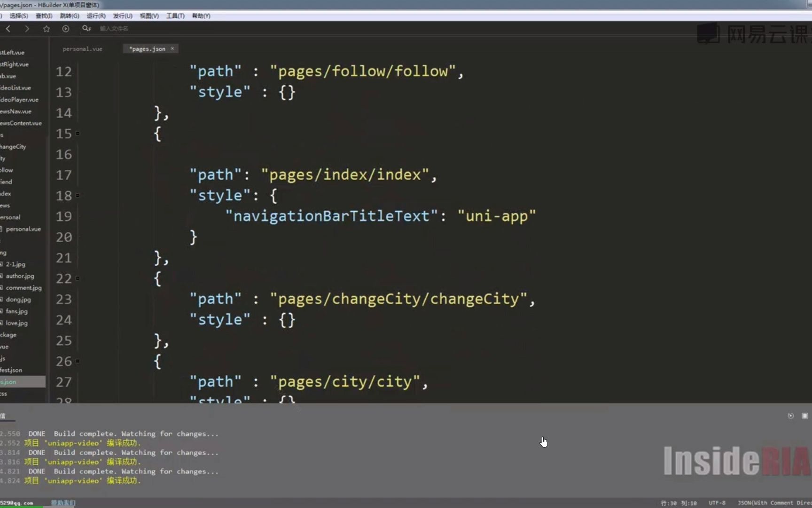
Task: Open manifest.json in the file tree
Action: [11, 370]
